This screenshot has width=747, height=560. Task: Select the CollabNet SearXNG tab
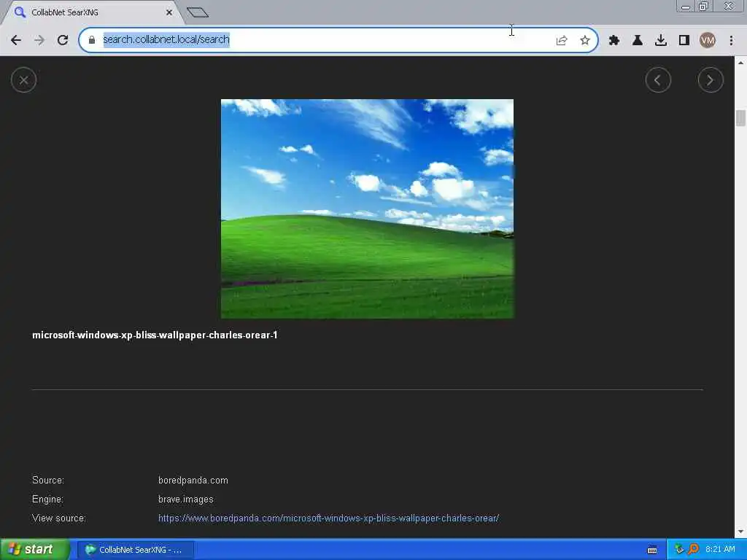pyautogui.click(x=93, y=13)
